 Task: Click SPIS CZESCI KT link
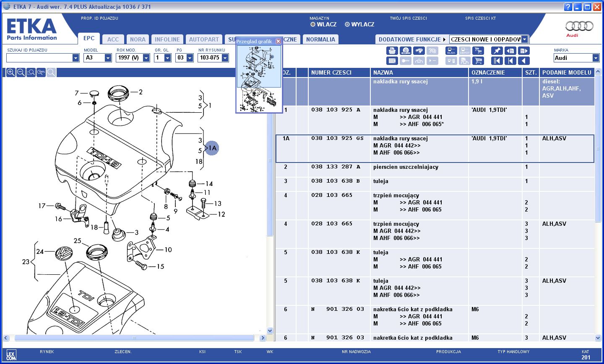pos(480,18)
